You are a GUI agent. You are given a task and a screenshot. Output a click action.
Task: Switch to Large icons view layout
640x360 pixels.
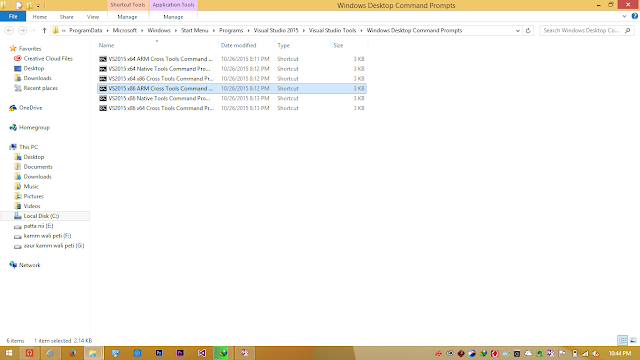633,340
